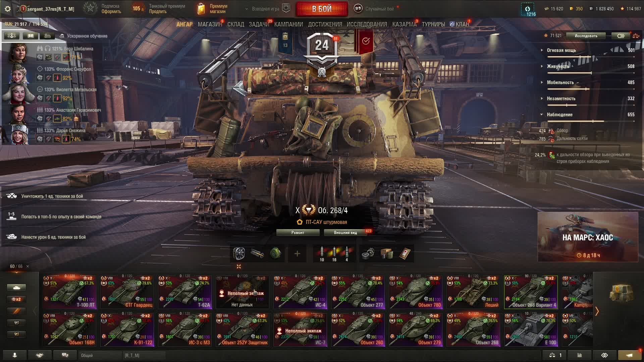Switch to the ИССЛЕДОВАНИЯ tab
Screen dimensions: 644x362
[x=367, y=24]
